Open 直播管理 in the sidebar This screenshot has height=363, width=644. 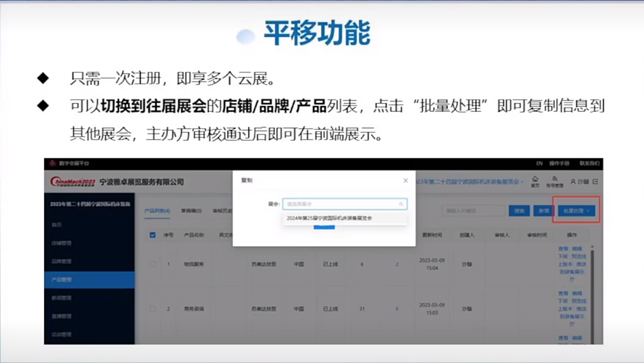(x=62, y=316)
